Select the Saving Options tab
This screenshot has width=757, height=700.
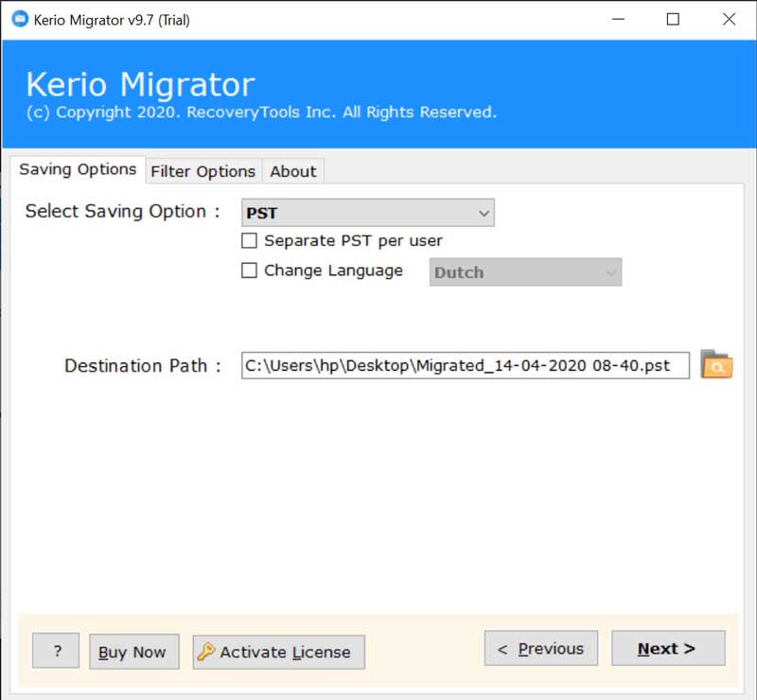[78, 169]
